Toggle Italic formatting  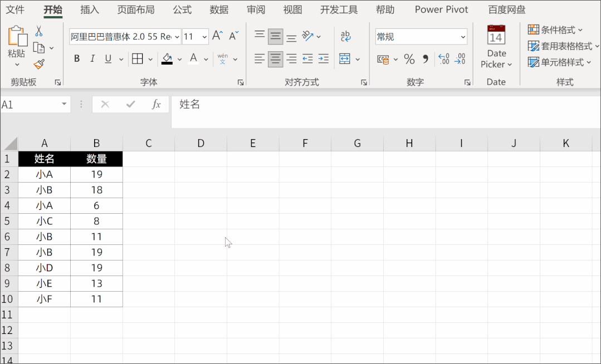pos(92,59)
